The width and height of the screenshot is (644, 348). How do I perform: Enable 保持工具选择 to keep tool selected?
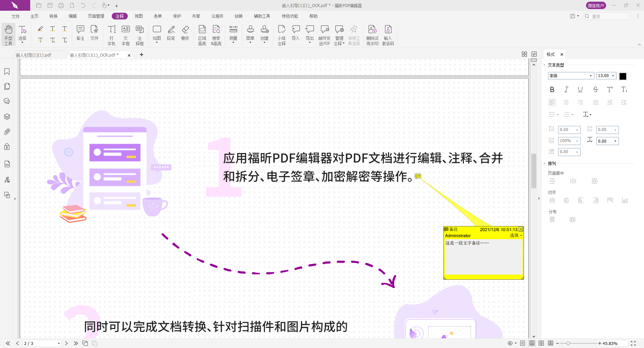coord(354,34)
